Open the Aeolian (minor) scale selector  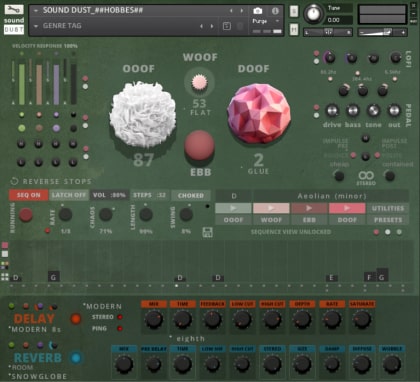[x=331, y=196]
